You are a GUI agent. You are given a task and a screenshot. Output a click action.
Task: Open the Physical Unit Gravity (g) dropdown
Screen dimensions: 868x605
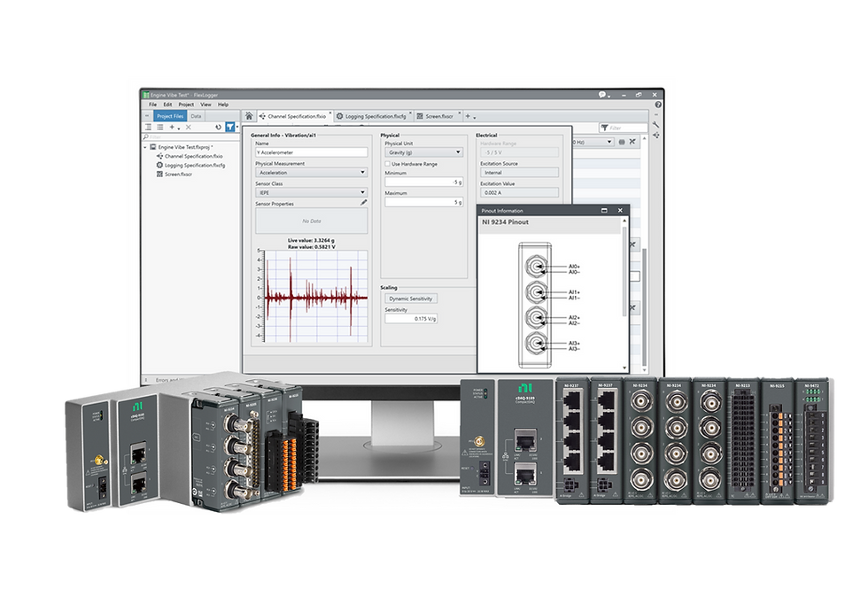pos(423,152)
